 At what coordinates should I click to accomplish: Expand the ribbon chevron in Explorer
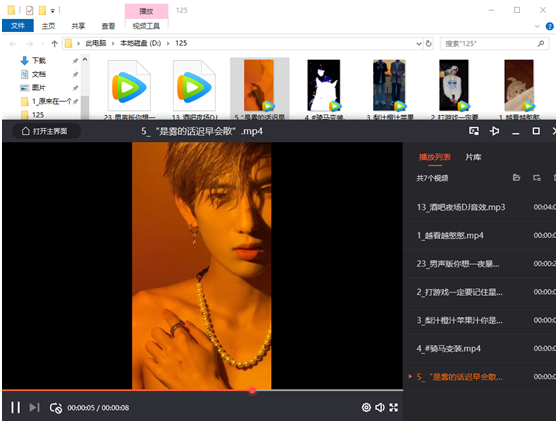(537, 26)
